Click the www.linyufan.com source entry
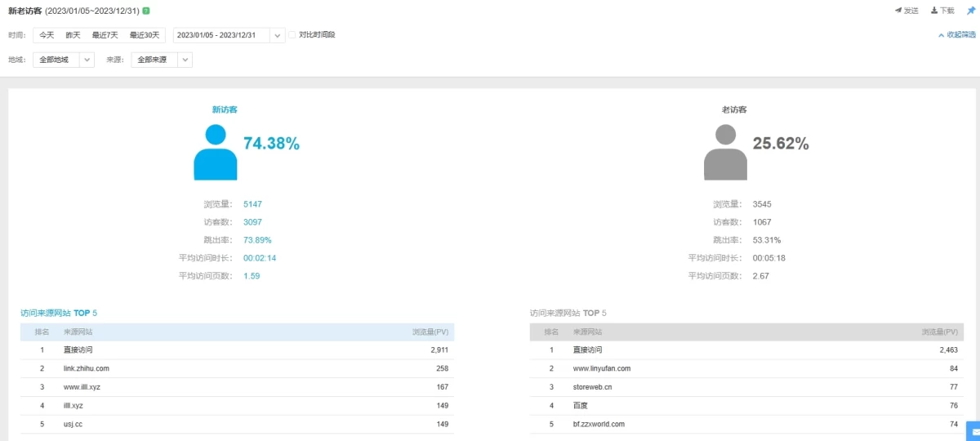This screenshot has width=980, height=441. (x=601, y=368)
